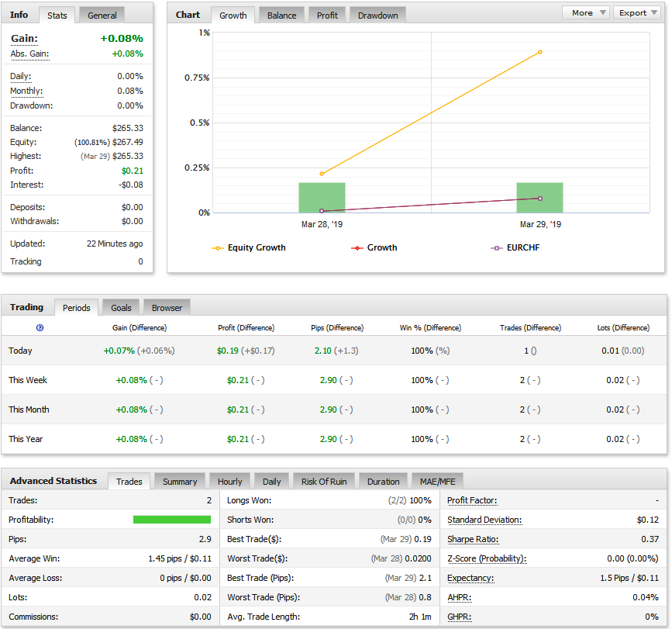Screen dimensions: 672x629
Task: Click the Profit (Difference) column header
Action: point(246,327)
